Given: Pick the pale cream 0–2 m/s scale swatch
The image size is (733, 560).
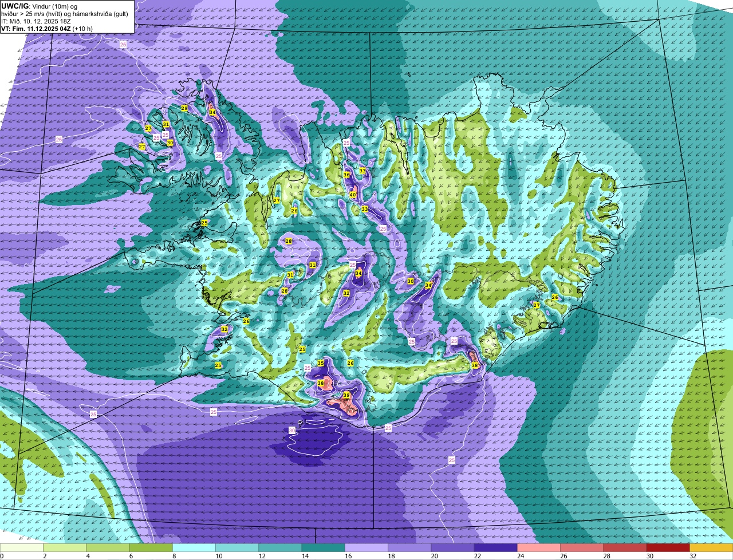Looking at the screenshot, I should 22,547.
